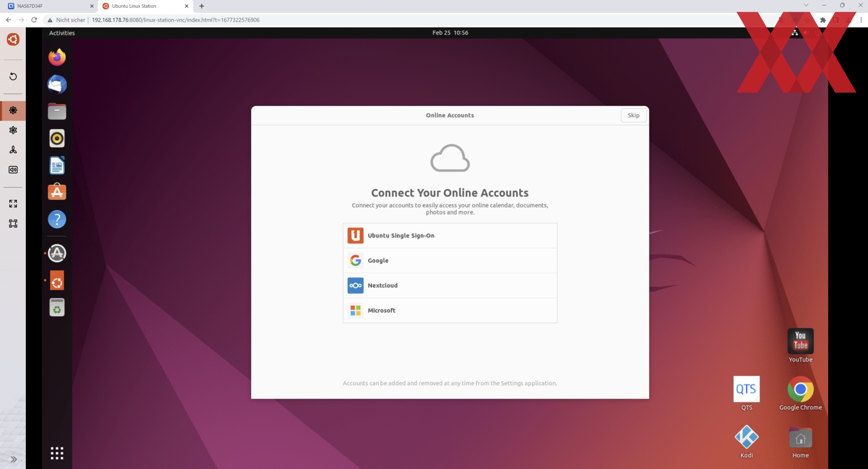Open the Help icon in the dock
Screen dimensions: 868x469
pyautogui.click(x=57, y=219)
